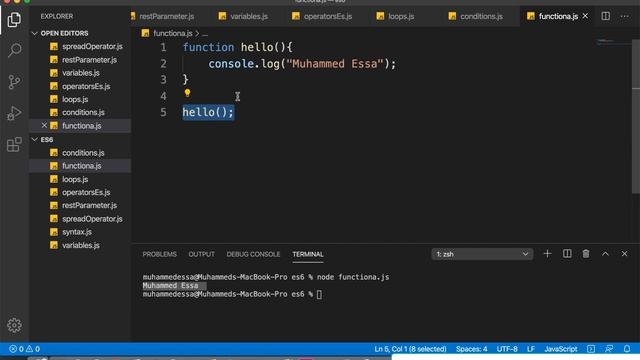The width and height of the screenshot is (640, 360).
Task: Open syntax.js in ES6 folder
Action: (80, 232)
